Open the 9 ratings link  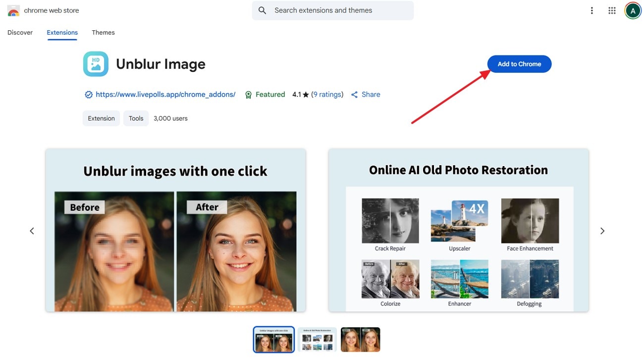327,94
